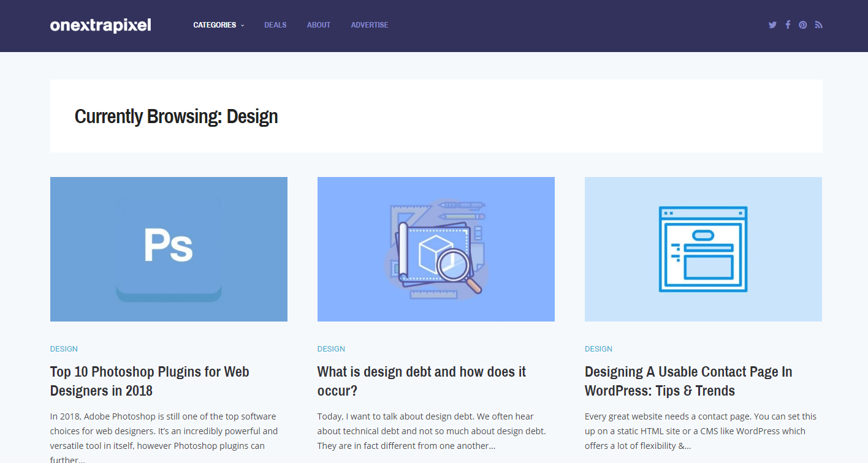Go to onextrapixel logo homepage

[101, 25]
